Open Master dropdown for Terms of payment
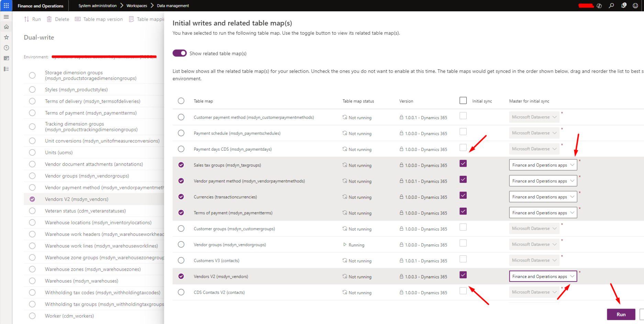The image size is (644, 324). (x=543, y=213)
